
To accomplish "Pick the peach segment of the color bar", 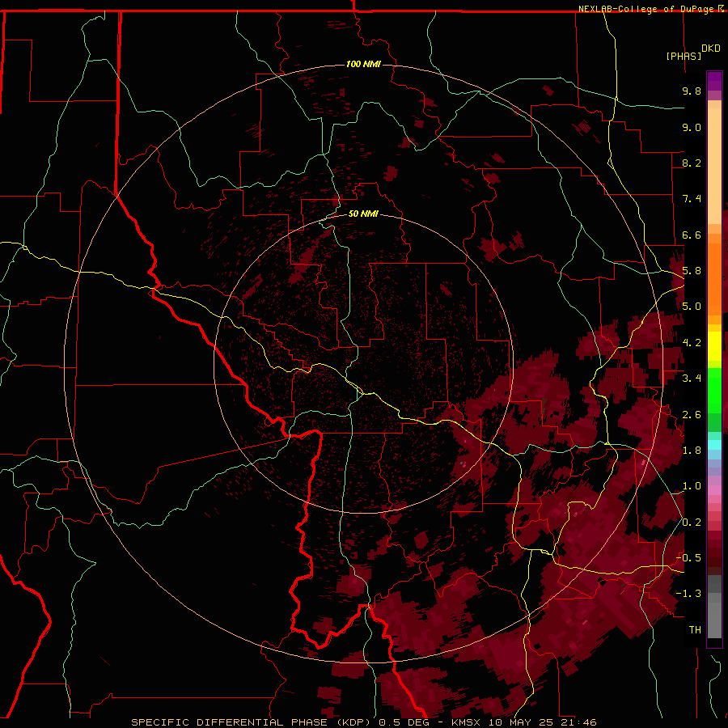I will [714, 166].
